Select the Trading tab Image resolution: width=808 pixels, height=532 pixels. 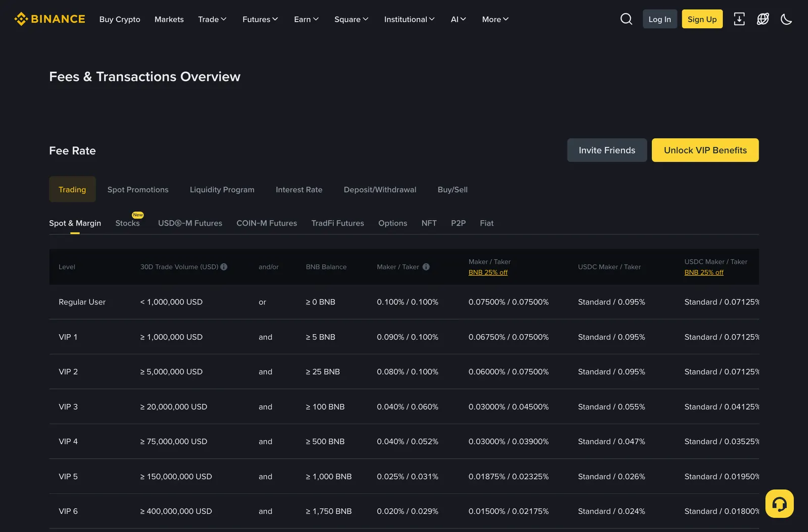(x=72, y=189)
